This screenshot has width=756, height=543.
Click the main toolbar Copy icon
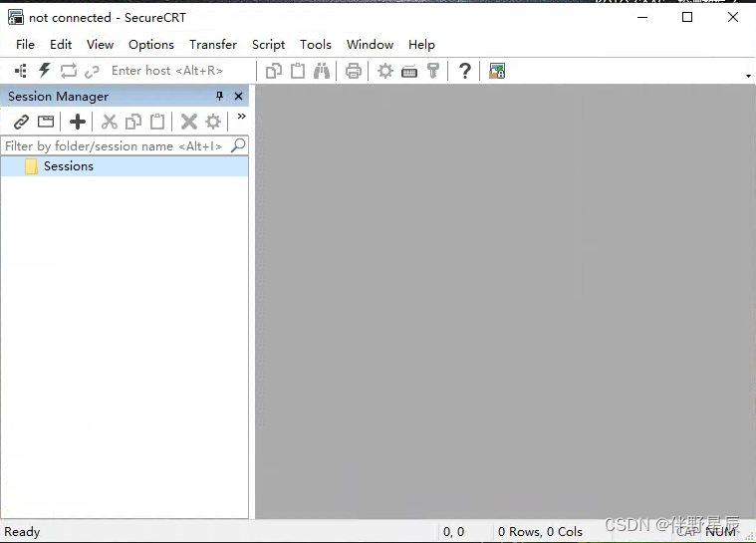click(x=274, y=71)
